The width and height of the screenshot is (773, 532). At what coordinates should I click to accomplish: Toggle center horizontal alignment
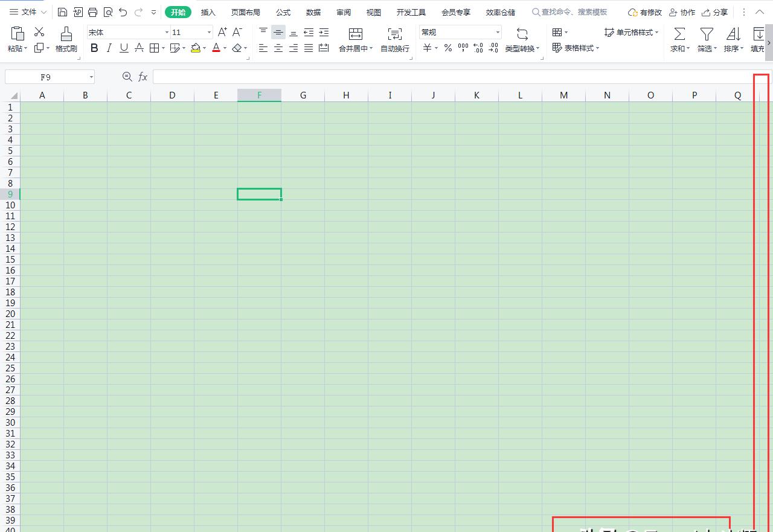click(278, 48)
